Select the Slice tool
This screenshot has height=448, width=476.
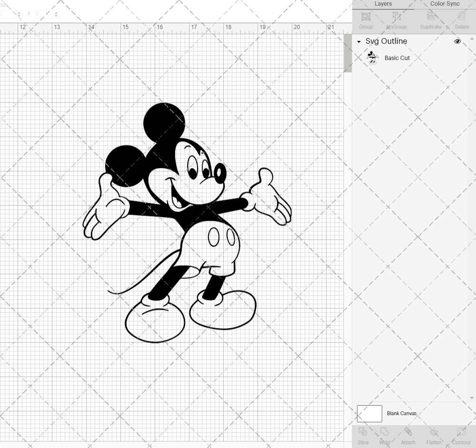click(363, 434)
